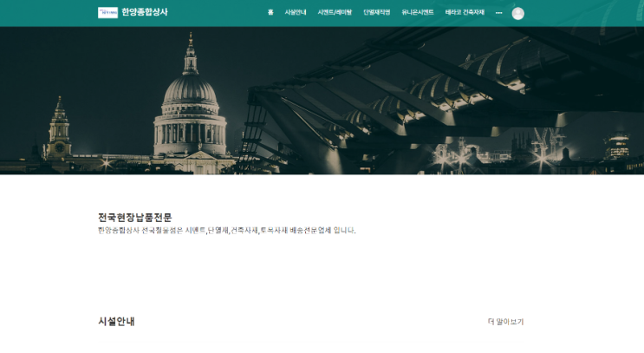Expand the three-dot more menu
Image resolution: width=644 pixels, height=353 pixels.
(498, 13)
